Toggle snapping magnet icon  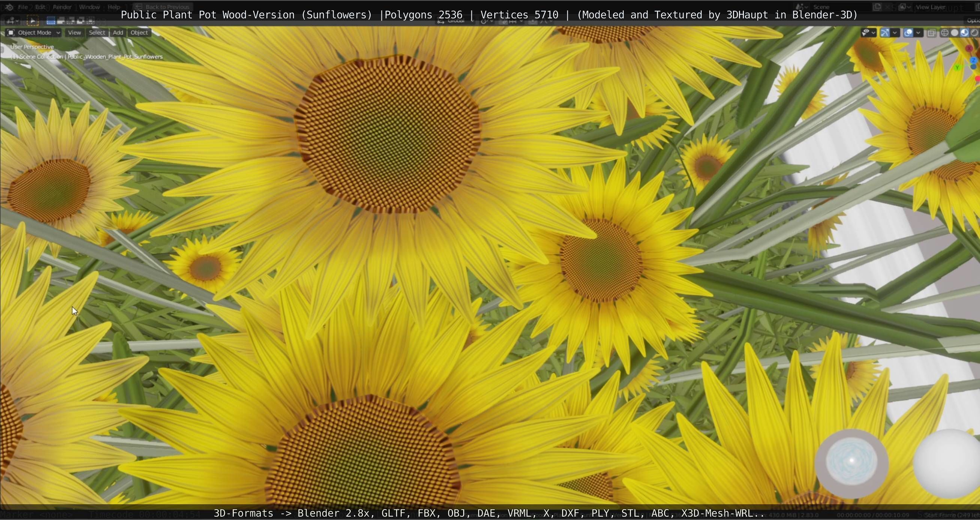[504, 21]
